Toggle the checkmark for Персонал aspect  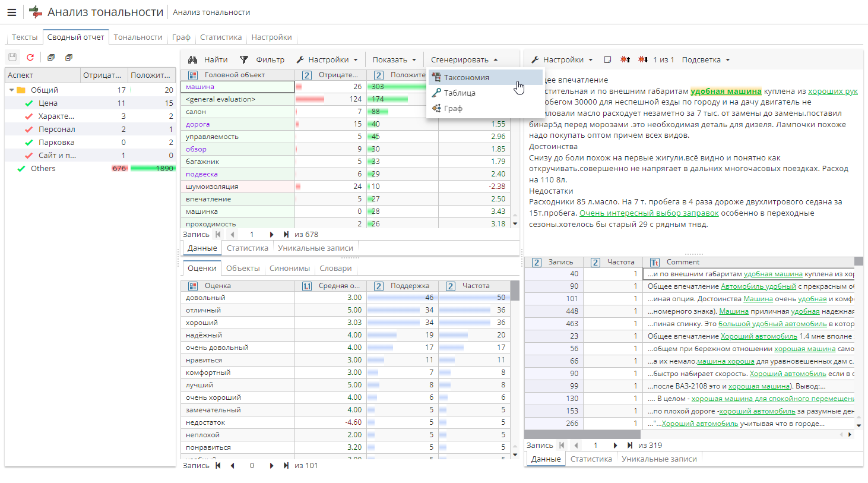point(28,130)
